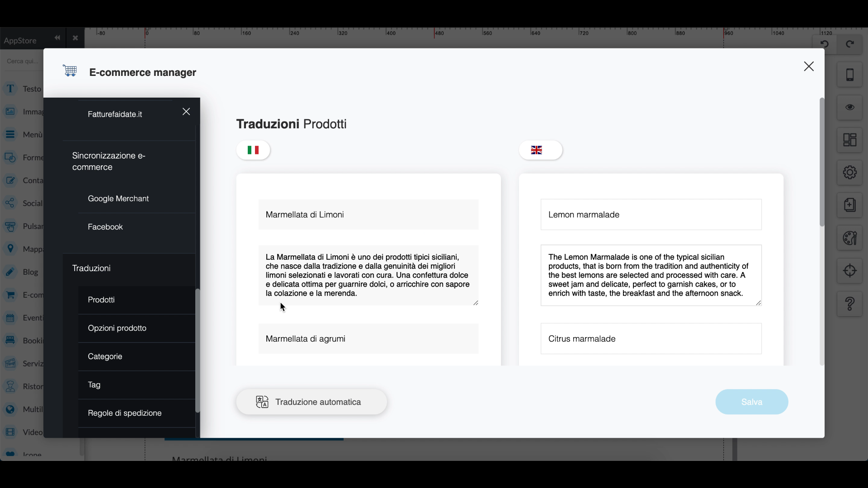The width and height of the screenshot is (868, 488).
Task: Click the undo arrow icon
Action: pos(825,44)
